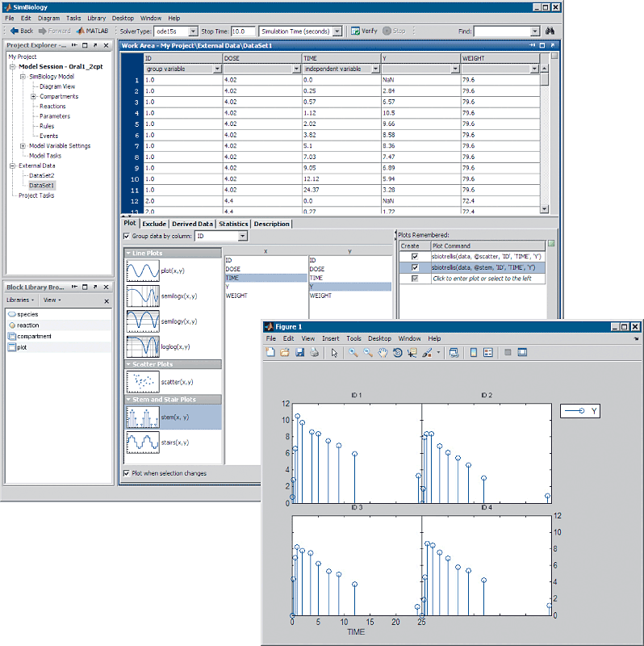Select the scatter(x,y) plot thumbnail
This screenshot has height=646, width=644.
(143, 382)
